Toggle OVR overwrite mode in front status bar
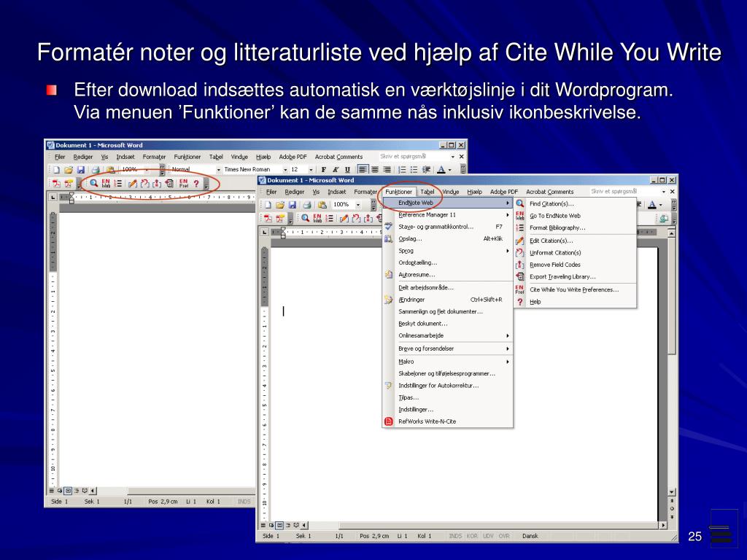The image size is (747, 560). click(504, 536)
